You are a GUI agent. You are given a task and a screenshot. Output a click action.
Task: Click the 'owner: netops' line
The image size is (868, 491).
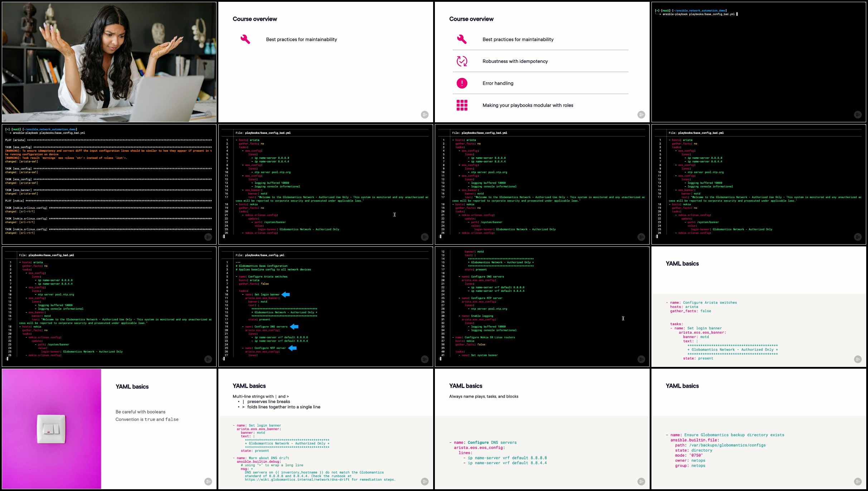690,461
